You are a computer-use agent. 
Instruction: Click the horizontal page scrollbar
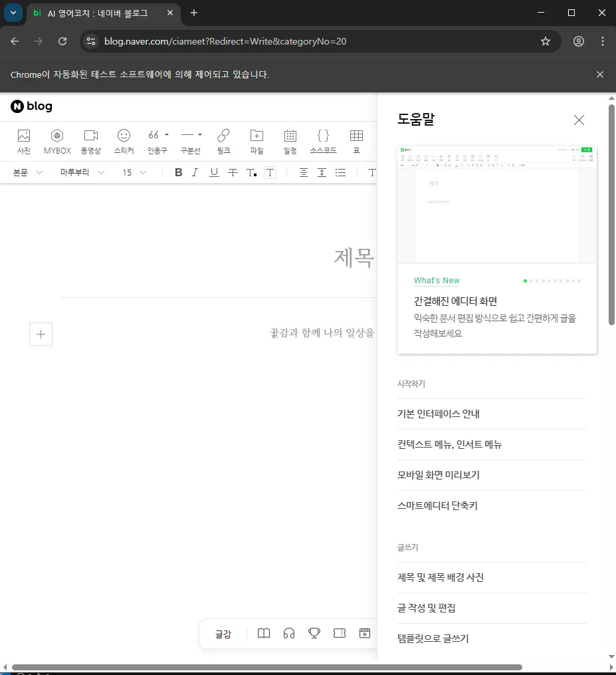pyautogui.click(x=266, y=667)
